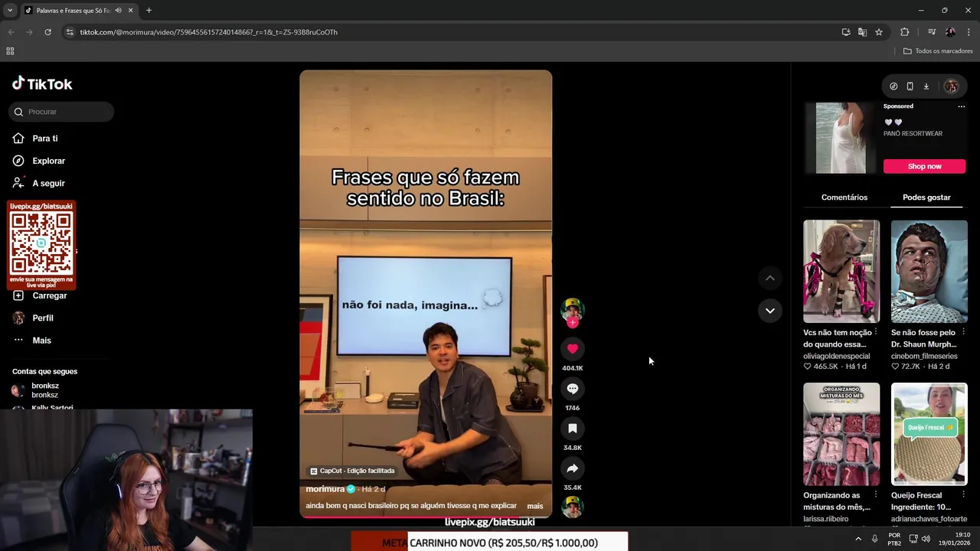Open sponsored PANÓ RESORTWEAR ad image
Viewport: 980px width, 551px height.
(841, 139)
